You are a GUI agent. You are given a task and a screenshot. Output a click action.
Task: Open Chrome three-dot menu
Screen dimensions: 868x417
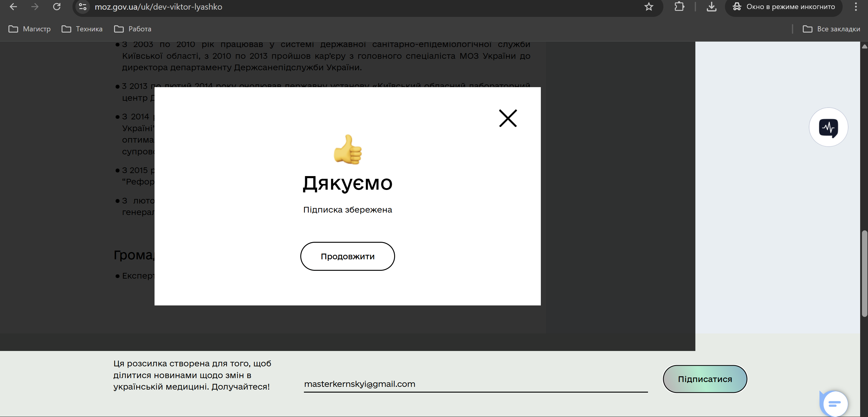(856, 7)
